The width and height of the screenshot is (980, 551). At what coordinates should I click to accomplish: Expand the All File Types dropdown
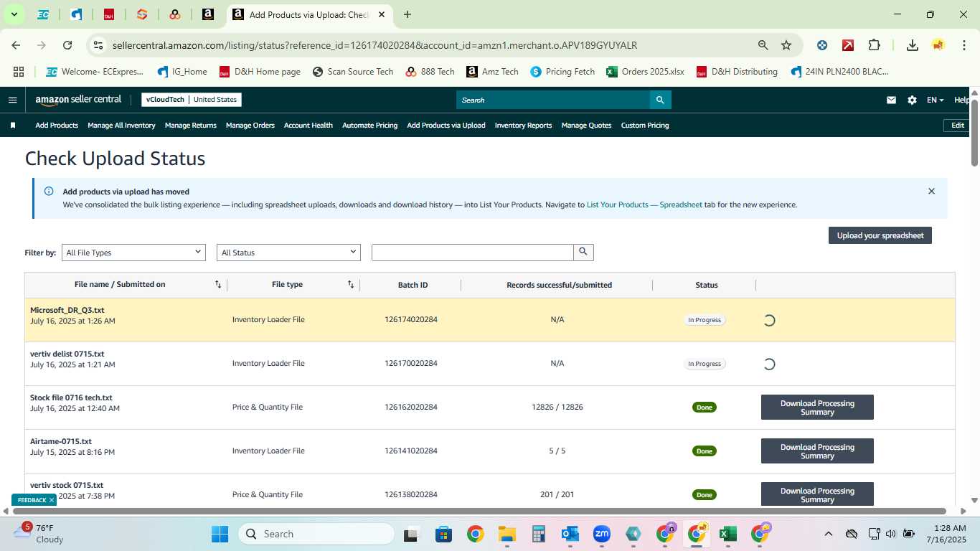click(133, 253)
